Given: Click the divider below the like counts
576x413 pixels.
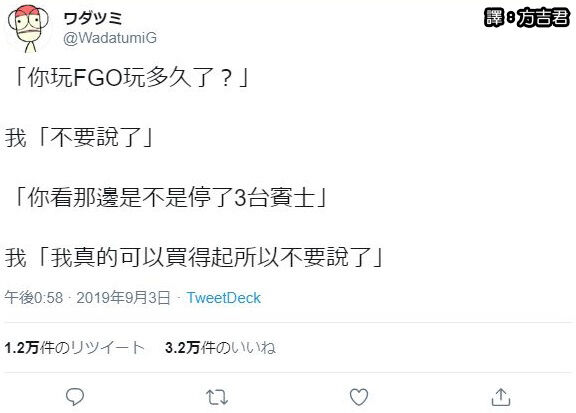Looking at the screenshot, I should (x=288, y=373).
